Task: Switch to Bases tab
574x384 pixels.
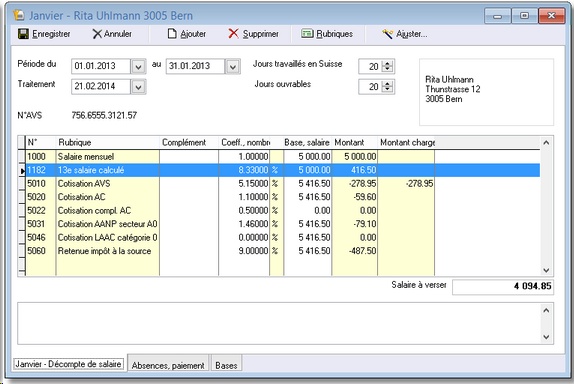Action: pos(226,365)
